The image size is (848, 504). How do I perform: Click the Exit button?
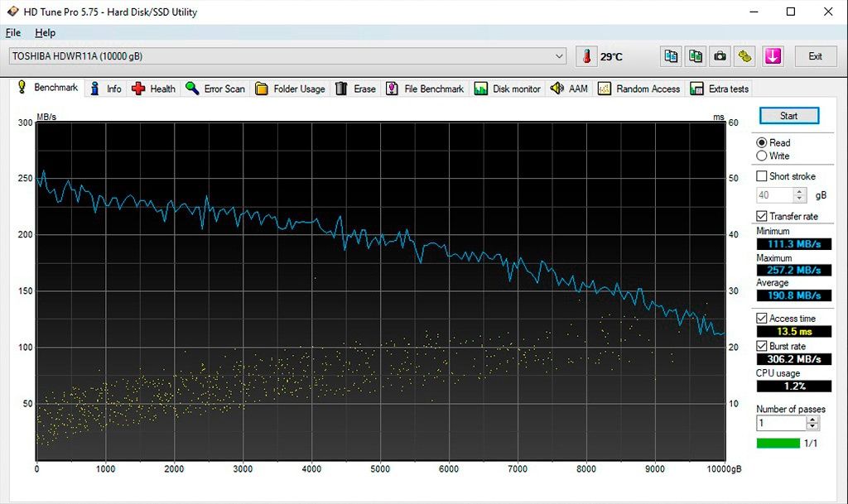point(815,56)
